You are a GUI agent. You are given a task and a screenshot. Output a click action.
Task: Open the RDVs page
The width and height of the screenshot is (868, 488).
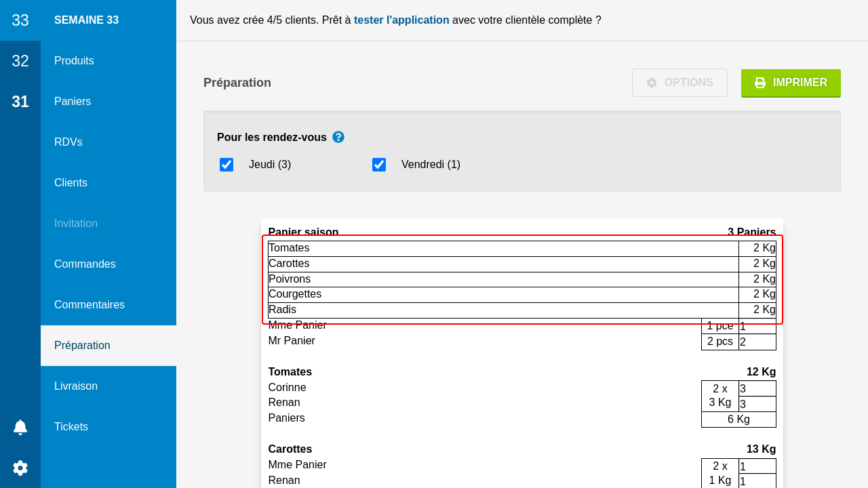coord(68,142)
